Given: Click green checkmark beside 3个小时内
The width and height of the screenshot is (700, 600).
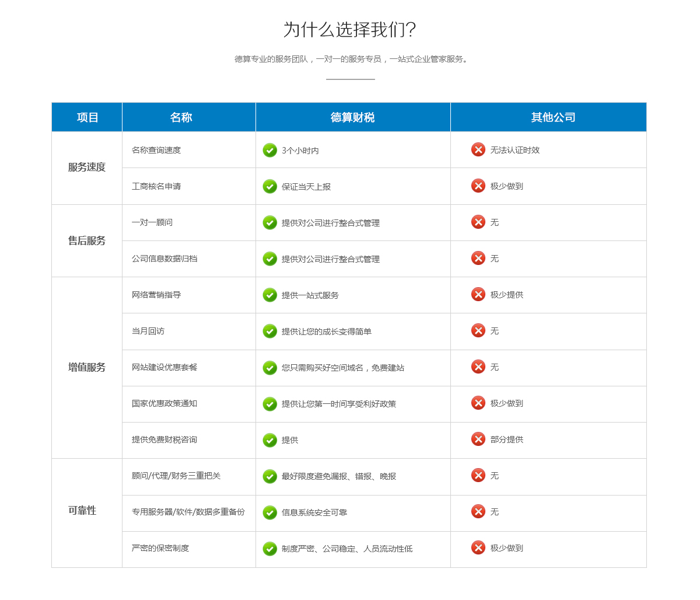Looking at the screenshot, I should tap(269, 151).
